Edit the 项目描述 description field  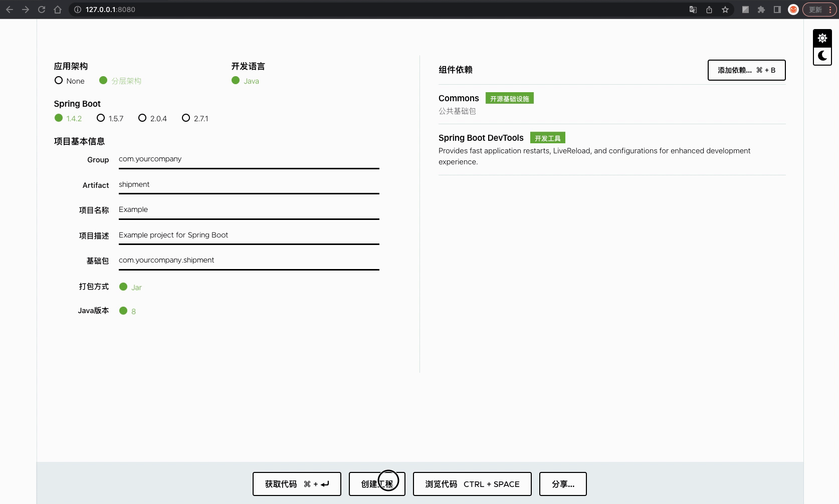(x=249, y=235)
